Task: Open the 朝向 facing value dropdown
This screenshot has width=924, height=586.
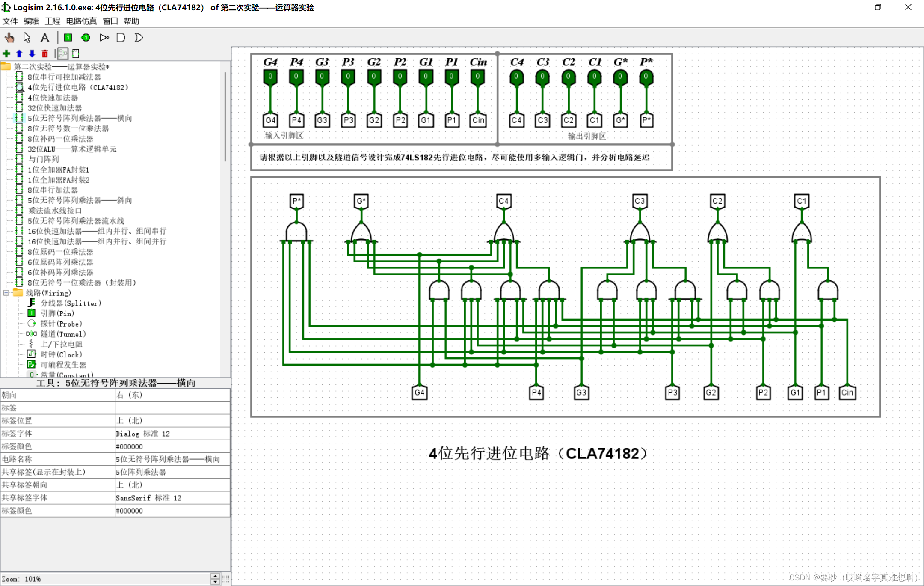Action: coord(172,395)
